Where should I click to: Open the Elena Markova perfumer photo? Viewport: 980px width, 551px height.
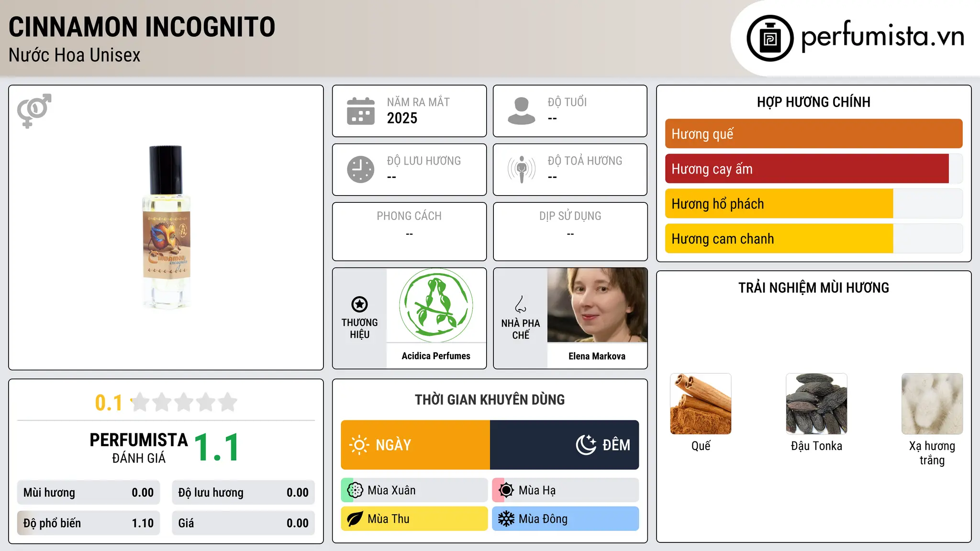597,305
